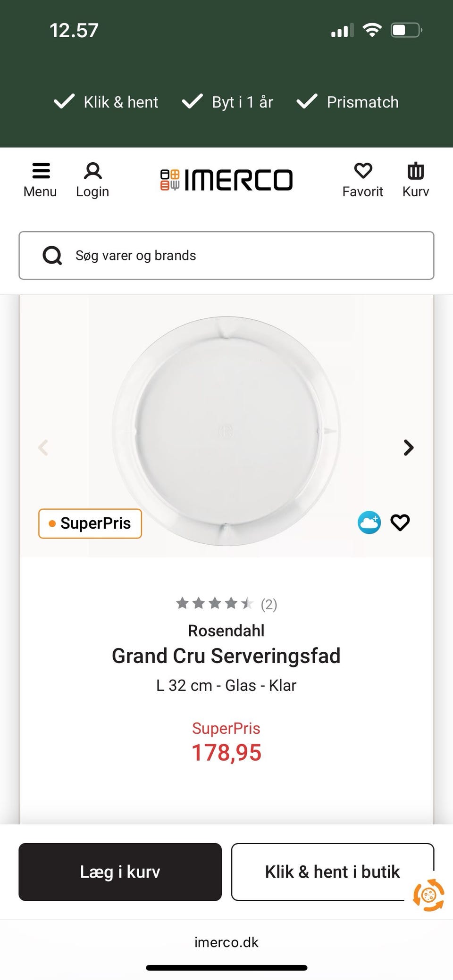Show next product image arrow
453x980 pixels.
tap(409, 448)
